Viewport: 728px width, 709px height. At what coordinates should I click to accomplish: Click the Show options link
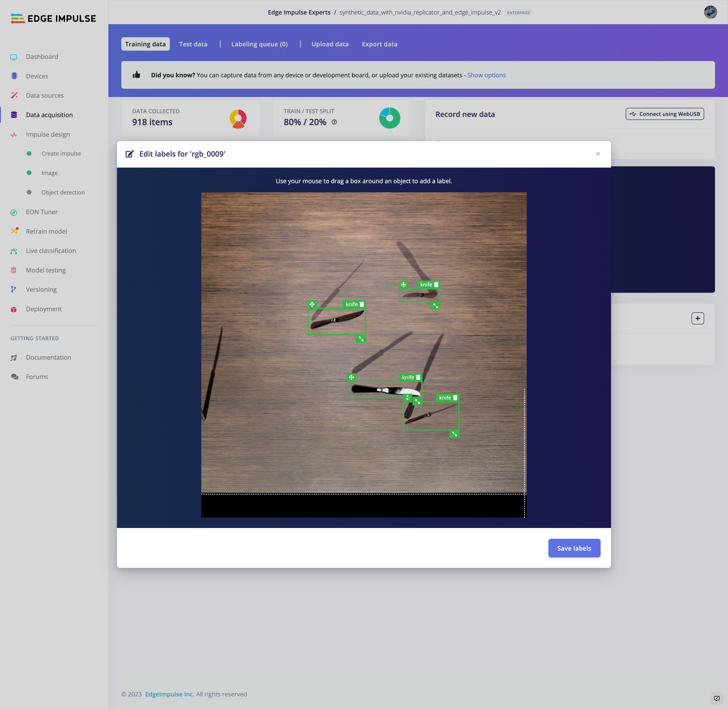tap(486, 75)
